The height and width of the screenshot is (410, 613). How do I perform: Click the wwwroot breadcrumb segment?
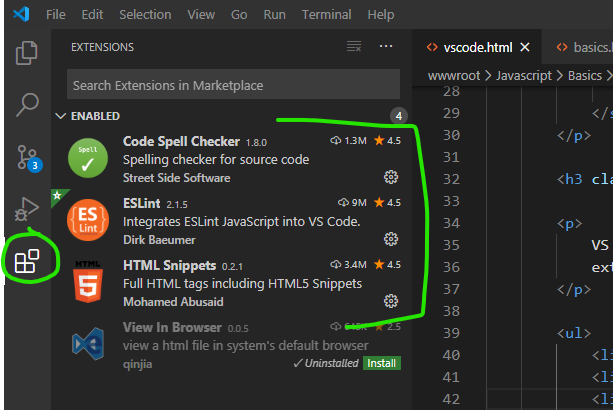pos(456,75)
